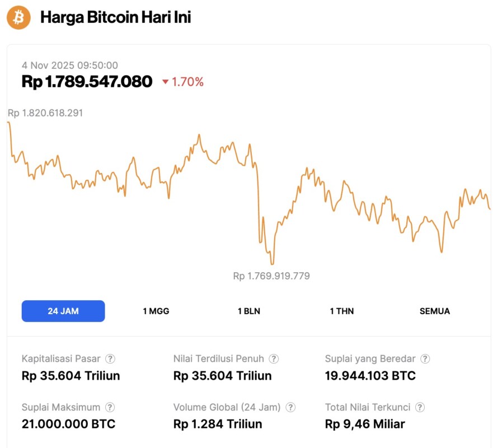Switch chart to 1 MGG range

[156, 311]
